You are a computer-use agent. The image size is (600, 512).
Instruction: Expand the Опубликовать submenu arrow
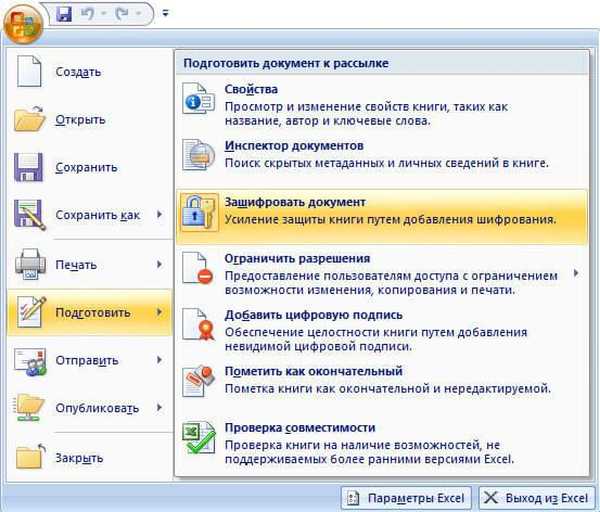pos(160,408)
